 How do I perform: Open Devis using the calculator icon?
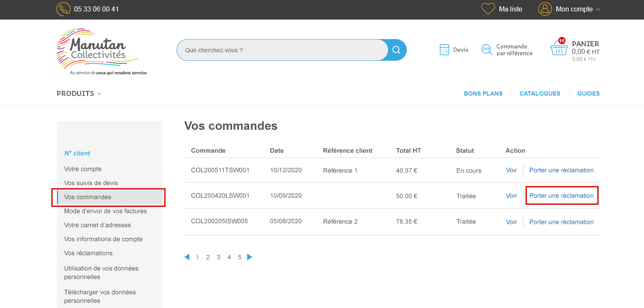tap(444, 49)
